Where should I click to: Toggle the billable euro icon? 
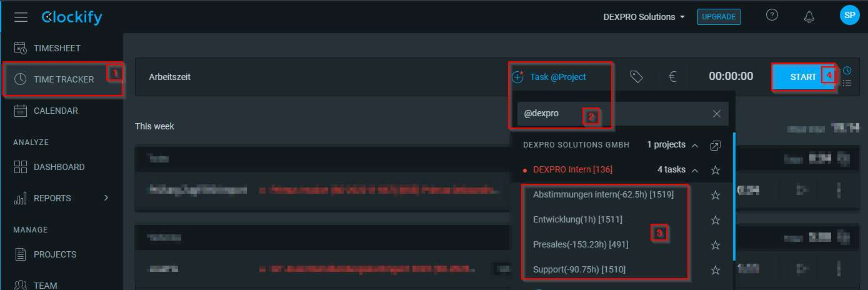click(x=672, y=77)
